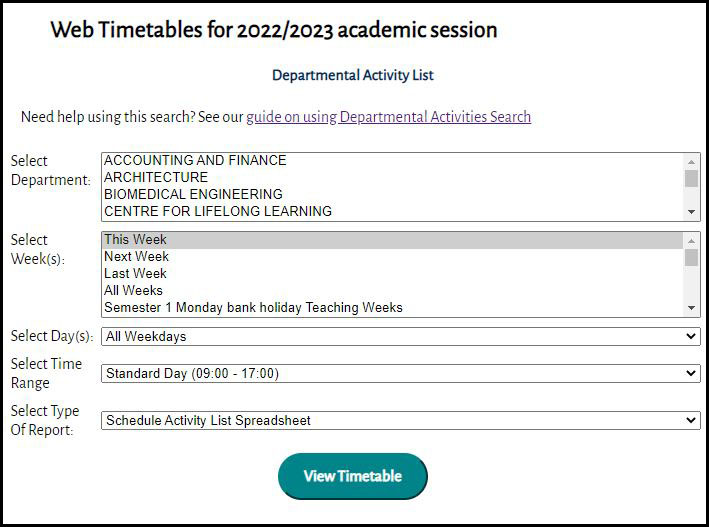The height and width of the screenshot is (527, 709).
Task: Choose ARCHITECTURE from department list
Action: tap(156, 177)
